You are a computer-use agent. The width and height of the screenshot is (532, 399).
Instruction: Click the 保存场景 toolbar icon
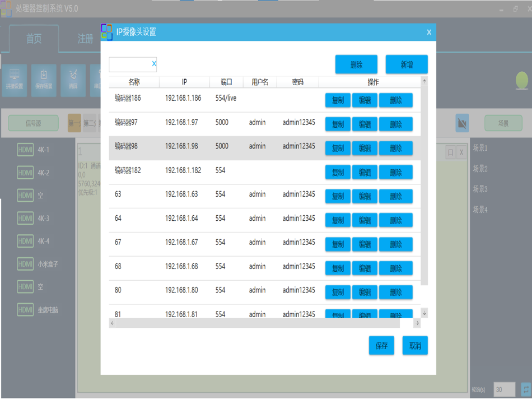(x=44, y=80)
